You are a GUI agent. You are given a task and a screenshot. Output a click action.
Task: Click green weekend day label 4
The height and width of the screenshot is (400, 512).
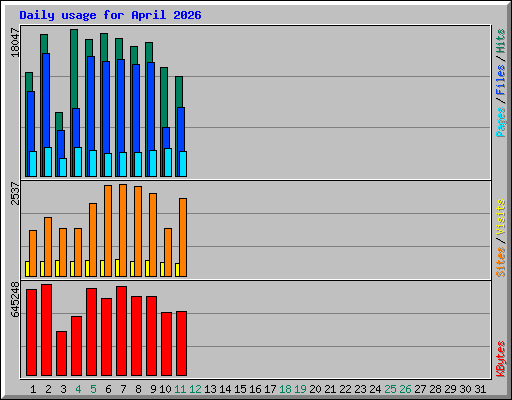click(x=78, y=389)
